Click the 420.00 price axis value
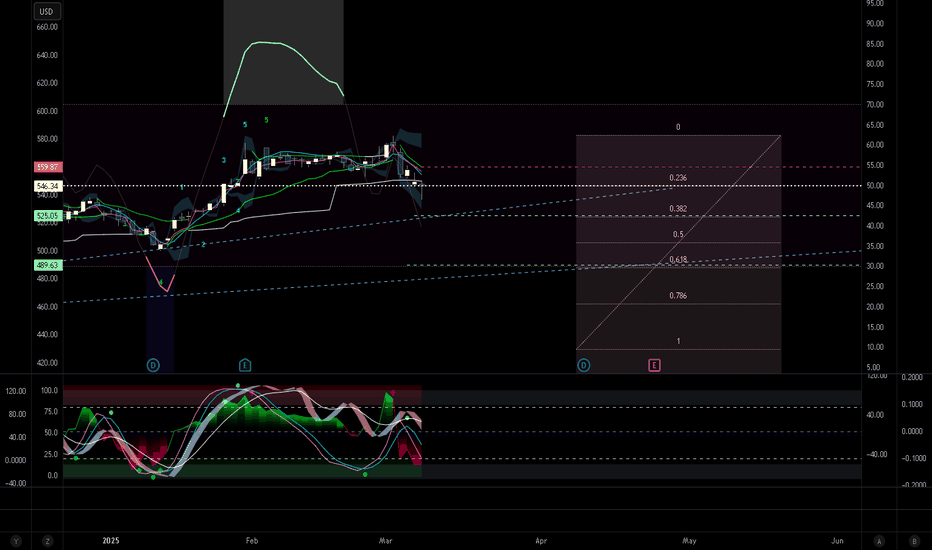Viewport: 932px width, 550px height. point(47,362)
